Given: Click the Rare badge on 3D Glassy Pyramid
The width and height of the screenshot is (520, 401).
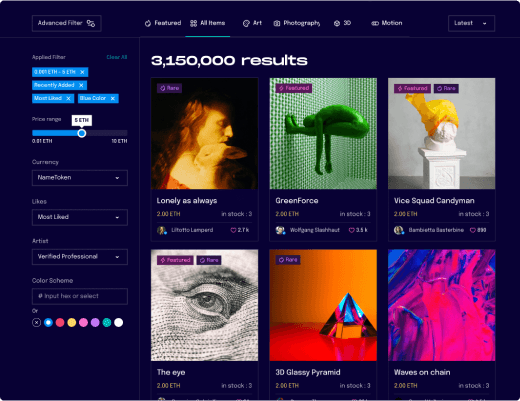Looking at the screenshot, I should 288,260.
